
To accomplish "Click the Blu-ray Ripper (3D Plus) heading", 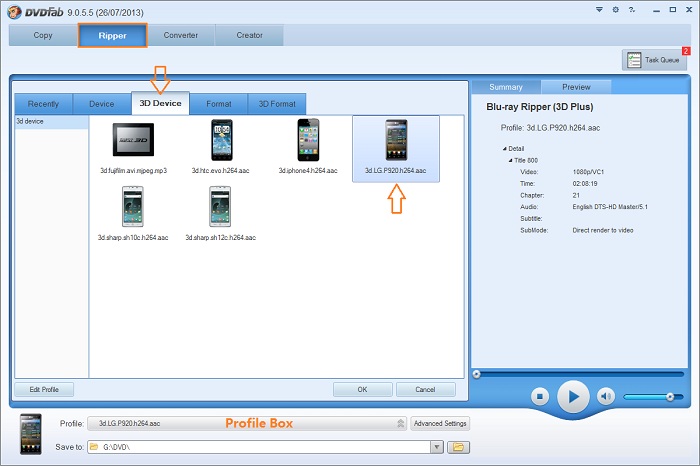I will [x=540, y=107].
